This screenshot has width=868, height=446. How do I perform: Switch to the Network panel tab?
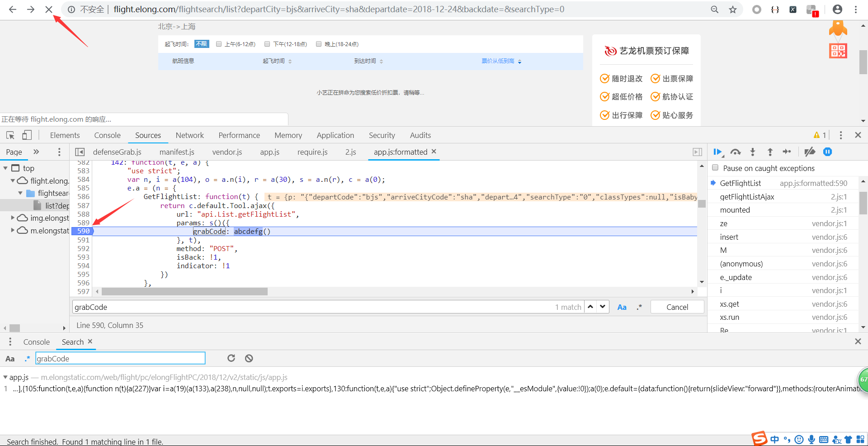click(x=189, y=135)
